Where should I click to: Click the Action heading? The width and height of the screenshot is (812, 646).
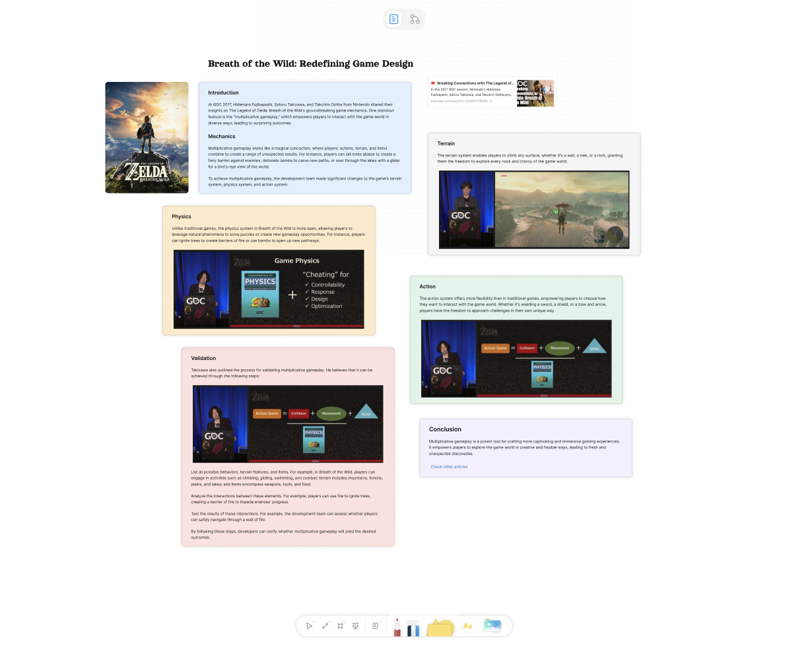click(428, 287)
